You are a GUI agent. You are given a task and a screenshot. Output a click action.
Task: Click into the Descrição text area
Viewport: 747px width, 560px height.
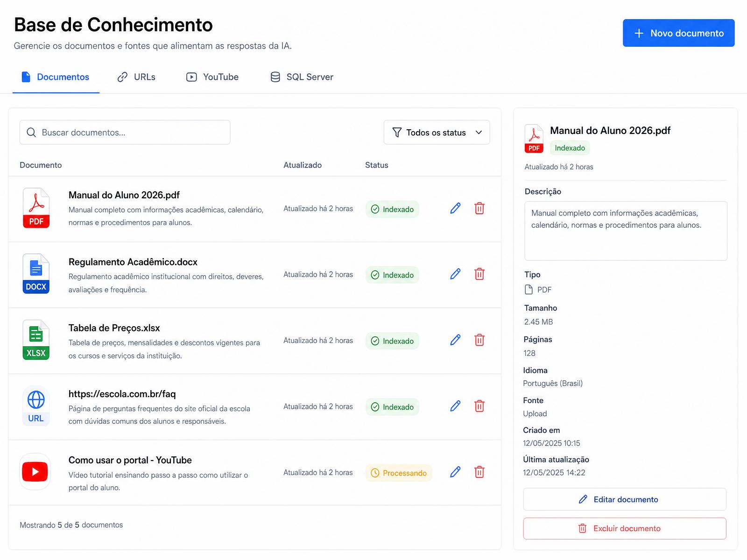click(626, 231)
